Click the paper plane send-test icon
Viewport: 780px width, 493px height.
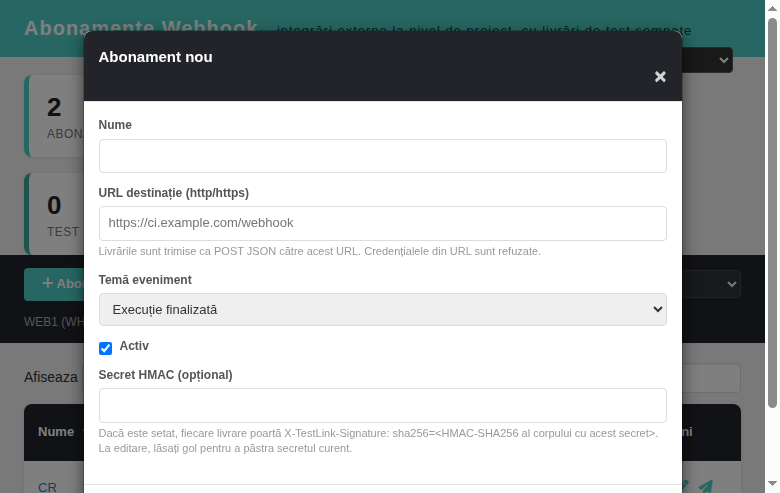click(x=706, y=486)
